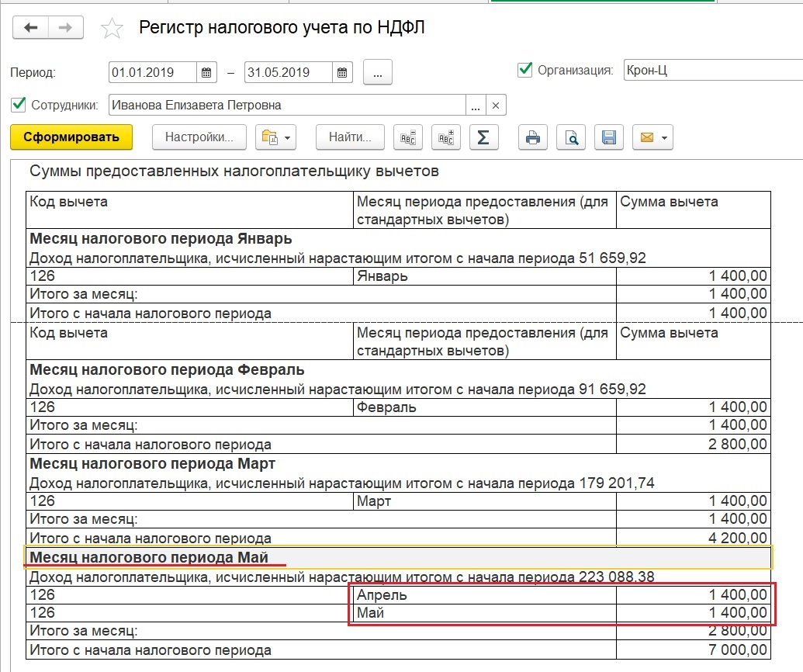Print the report using printer icon

[x=533, y=137]
